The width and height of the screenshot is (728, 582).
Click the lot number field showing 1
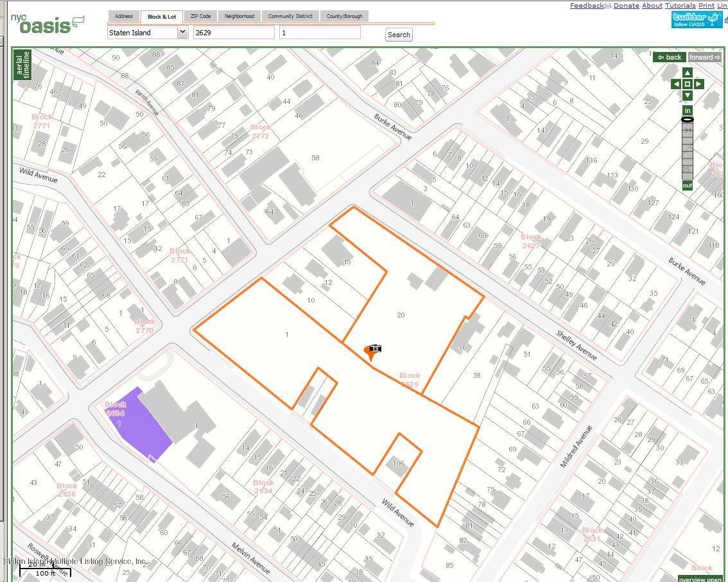point(320,33)
